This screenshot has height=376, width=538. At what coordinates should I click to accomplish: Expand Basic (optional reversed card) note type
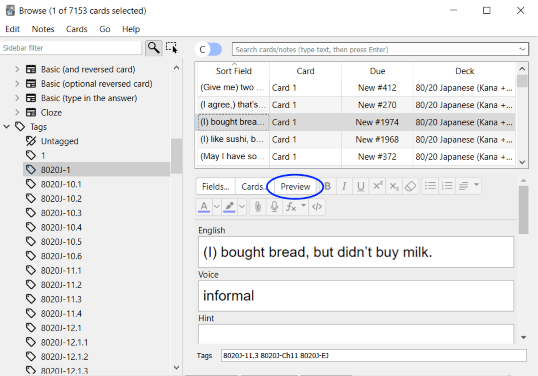pyautogui.click(x=17, y=84)
